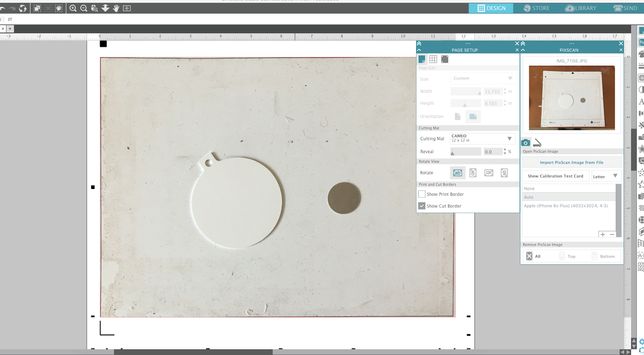This screenshot has width=644, height=355.
Task: Add a new document tab with plus
Action: click(x=10, y=29)
